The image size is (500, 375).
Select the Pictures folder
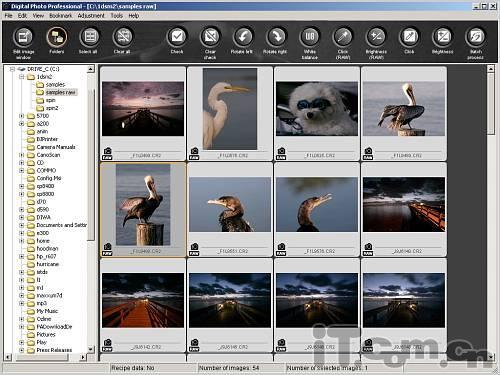click(x=46, y=334)
